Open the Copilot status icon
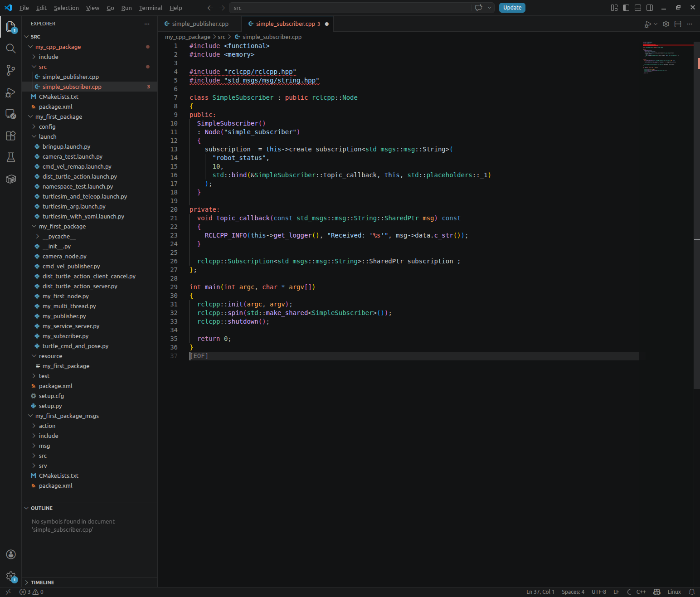The image size is (700, 597). point(656,592)
